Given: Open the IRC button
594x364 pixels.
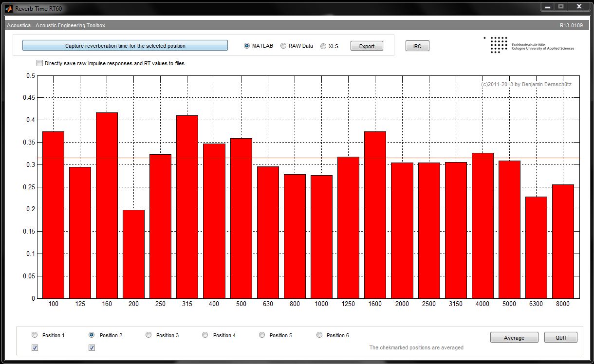Looking at the screenshot, I should [x=417, y=46].
